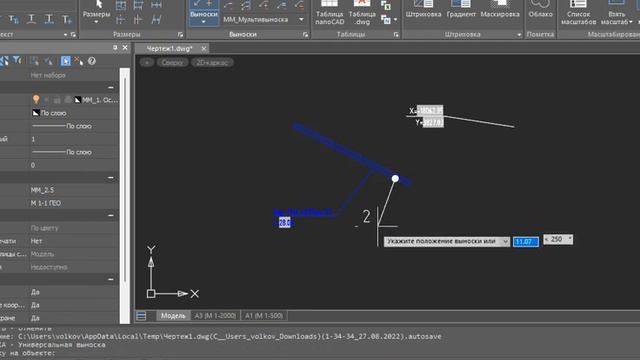Click the second По слою lineweight row

[x=74, y=152]
